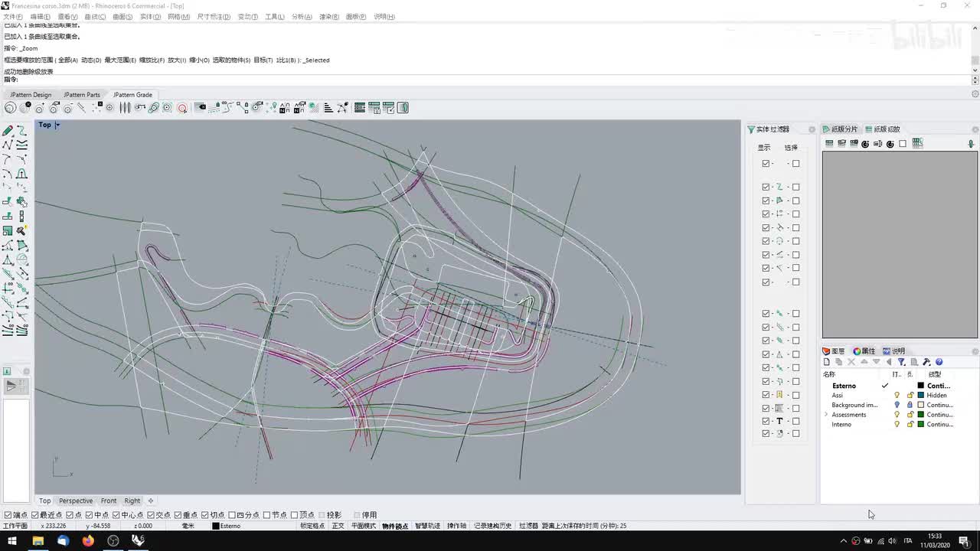Screen dimensions: 980x551
Task: Click the color swatch of Esterno layer
Action: tap(921, 386)
